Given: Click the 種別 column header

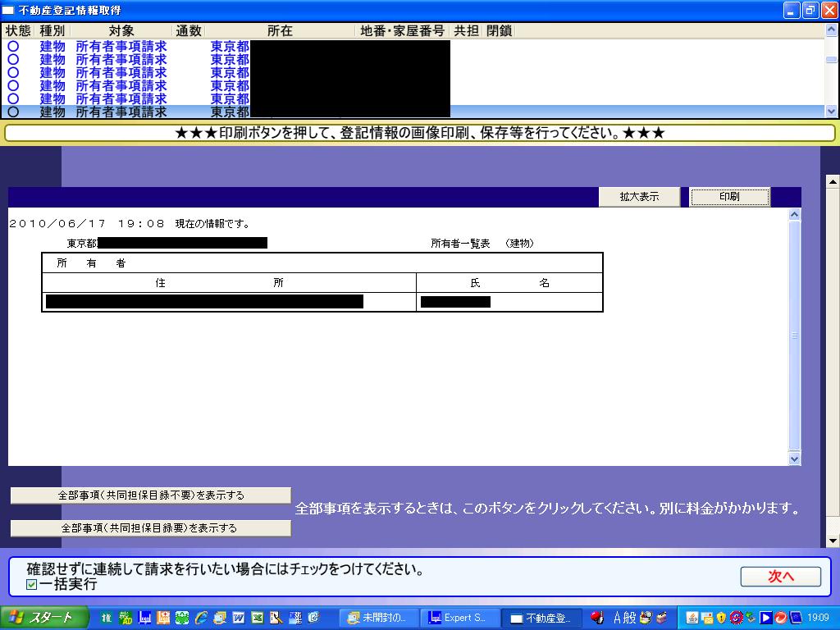Looking at the screenshot, I should 52,31.
